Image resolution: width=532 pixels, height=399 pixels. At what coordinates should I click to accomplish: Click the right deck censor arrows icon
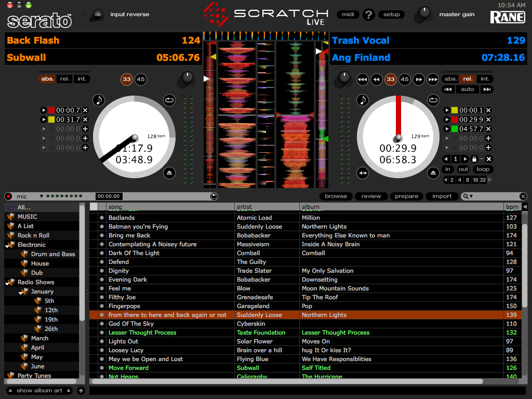coord(363,173)
